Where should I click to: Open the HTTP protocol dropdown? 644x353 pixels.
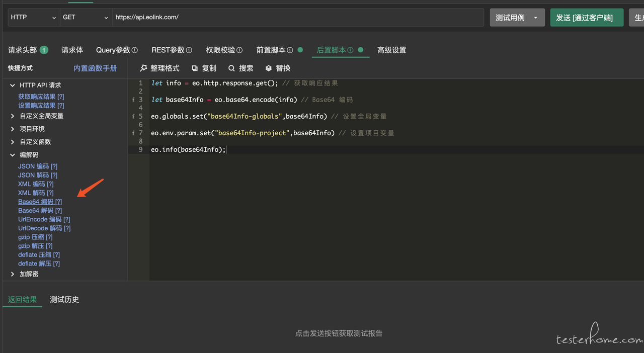click(34, 17)
